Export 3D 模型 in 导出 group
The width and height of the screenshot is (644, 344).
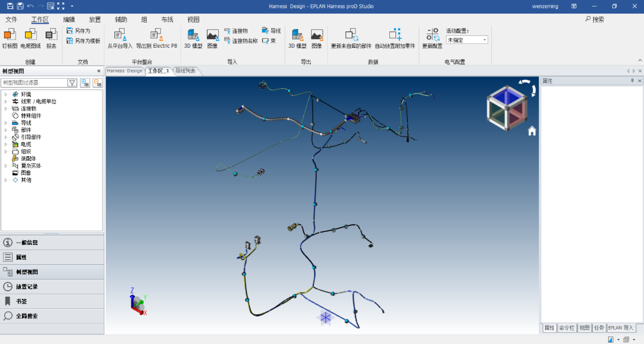point(298,39)
